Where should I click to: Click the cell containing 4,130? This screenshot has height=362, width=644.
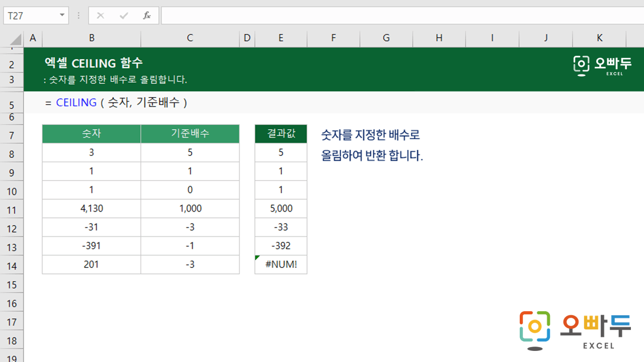[x=92, y=208]
